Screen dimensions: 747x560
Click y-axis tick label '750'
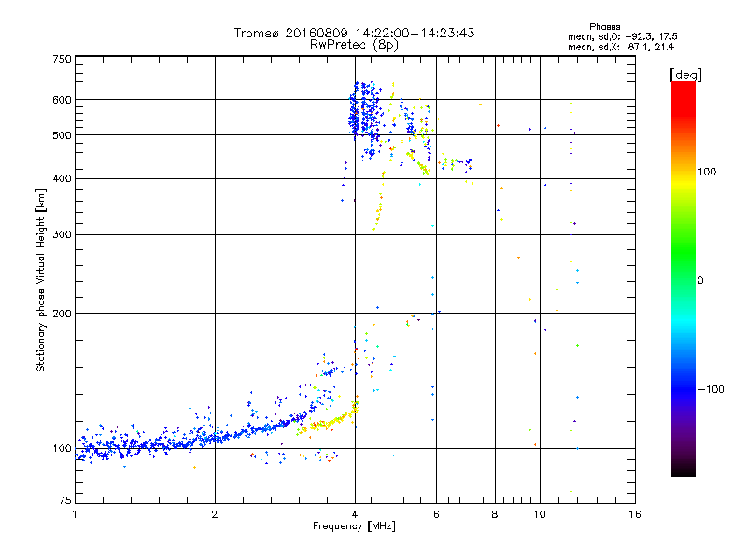point(62,59)
